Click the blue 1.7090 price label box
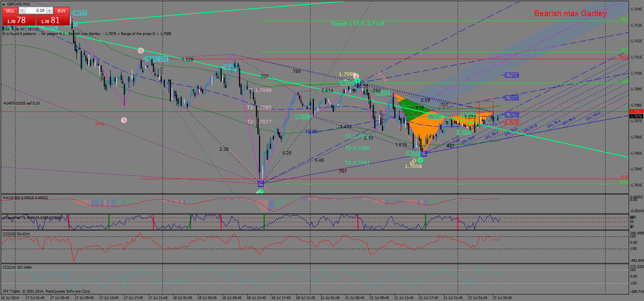This screenshot has height=301, width=644. click(511, 98)
